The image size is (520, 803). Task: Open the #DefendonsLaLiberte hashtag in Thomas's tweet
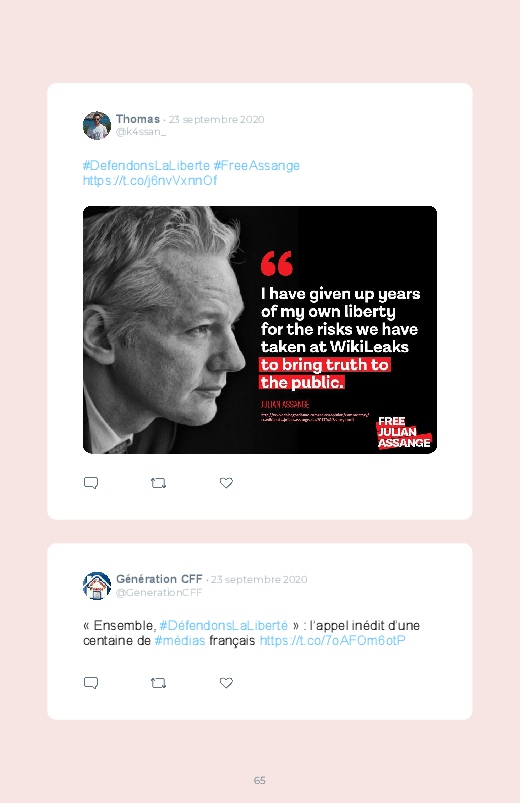click(146, 165)
